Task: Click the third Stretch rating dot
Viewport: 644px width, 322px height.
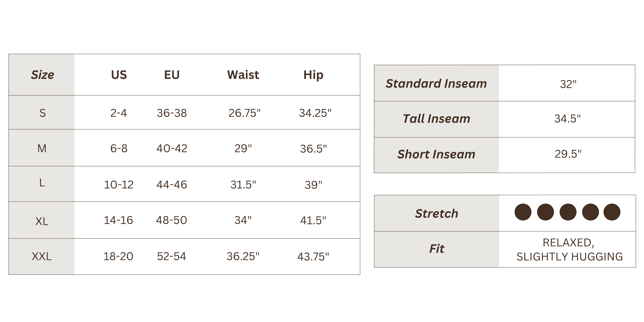Action: pyautogui.click(x=568, y=212)
